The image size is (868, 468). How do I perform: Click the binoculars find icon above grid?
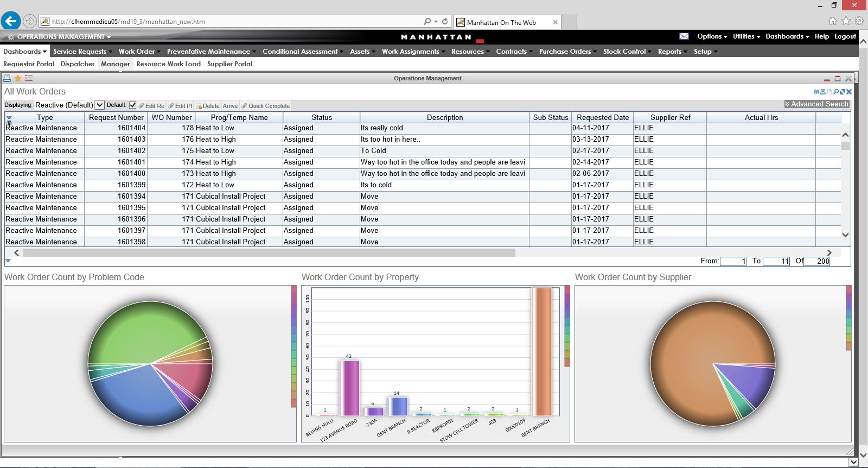point(816,92)
